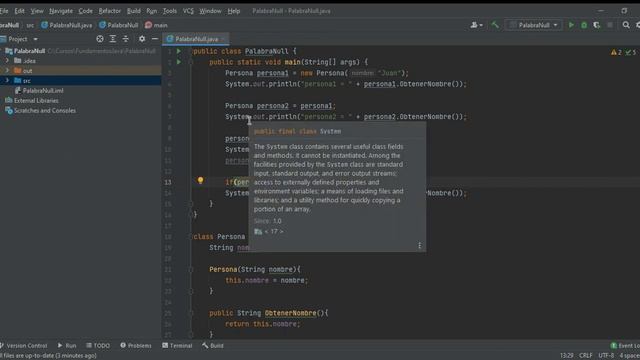Viewport: 640px width, 360px height.
Task: Select External Libraries node
Action: tap(36, 100)
